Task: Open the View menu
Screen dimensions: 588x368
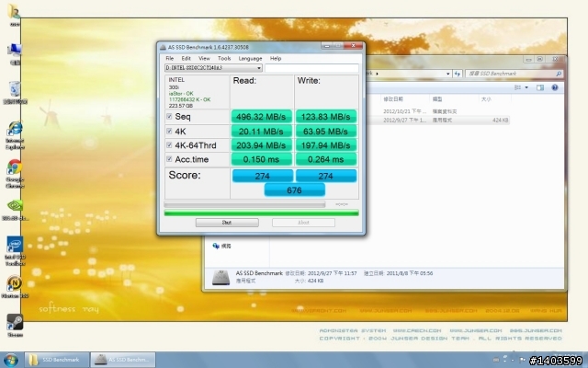Action: click(204, 58)
